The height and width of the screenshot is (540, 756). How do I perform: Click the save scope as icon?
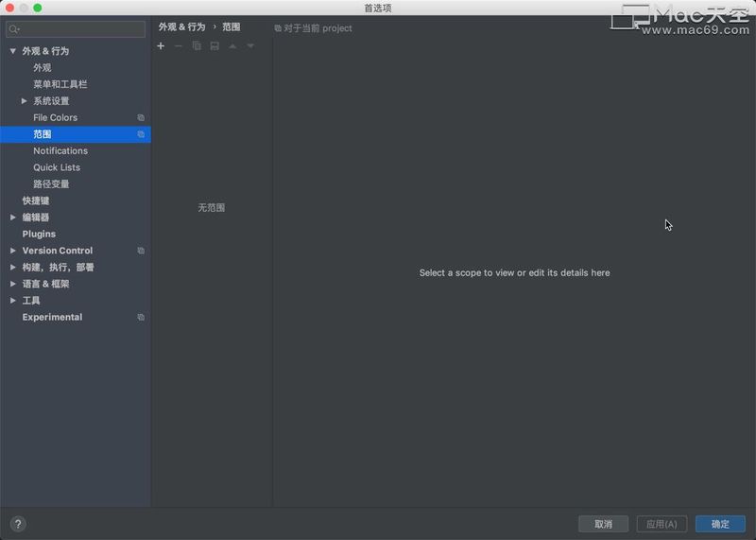tap(215, 45)
